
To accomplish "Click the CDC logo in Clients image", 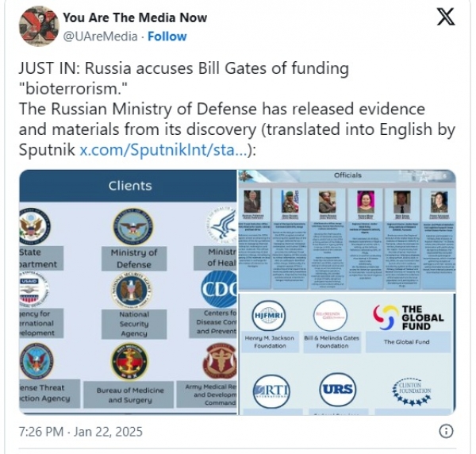I will tap(219, 289).
